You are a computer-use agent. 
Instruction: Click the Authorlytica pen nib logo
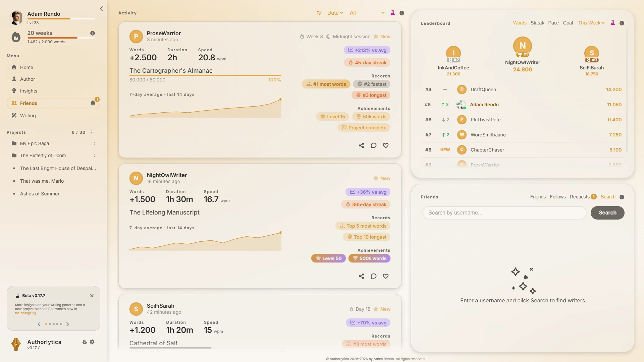tap(16, 344)
